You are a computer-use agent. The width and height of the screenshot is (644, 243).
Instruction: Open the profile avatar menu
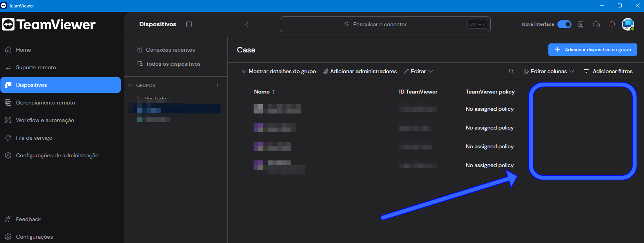click(x=628, y=24)
